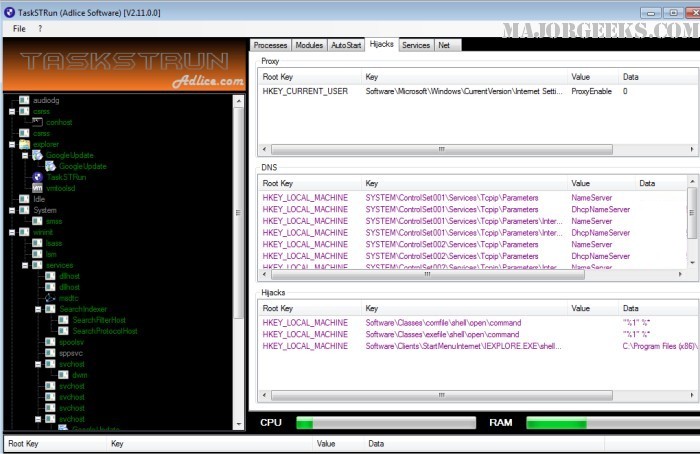
Task: Collapse the System tree node
Action: click(12, 210)
